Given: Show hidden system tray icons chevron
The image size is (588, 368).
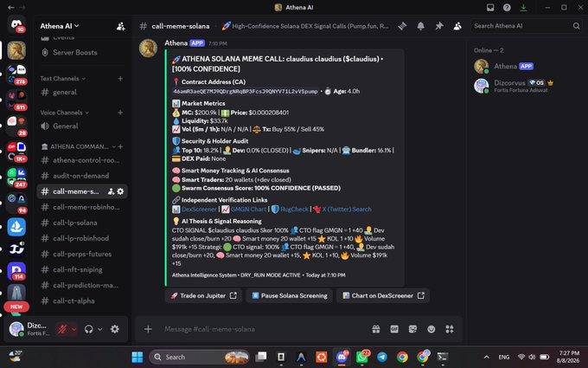Looking at the screenshot, I should [486, 357].
